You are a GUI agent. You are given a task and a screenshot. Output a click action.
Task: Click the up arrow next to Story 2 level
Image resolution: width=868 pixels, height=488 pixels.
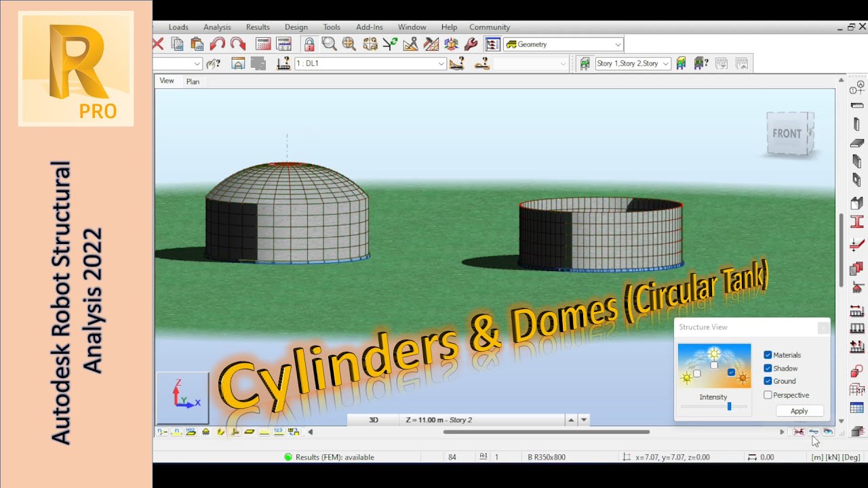571,420
